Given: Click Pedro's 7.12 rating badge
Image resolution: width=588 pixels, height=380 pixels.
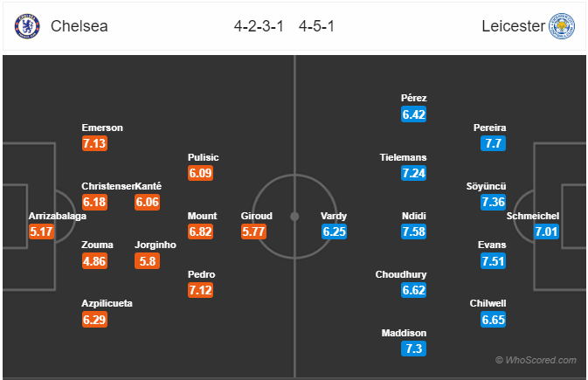Looking at the screenshot, I should pos(201,290).
